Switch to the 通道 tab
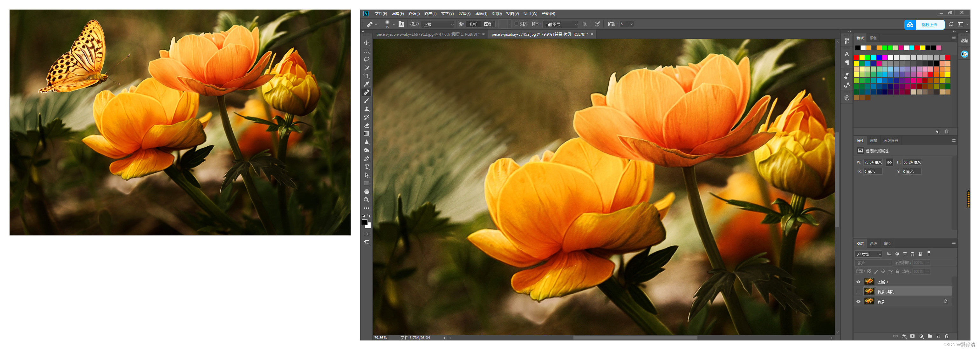 coord(873,243)
